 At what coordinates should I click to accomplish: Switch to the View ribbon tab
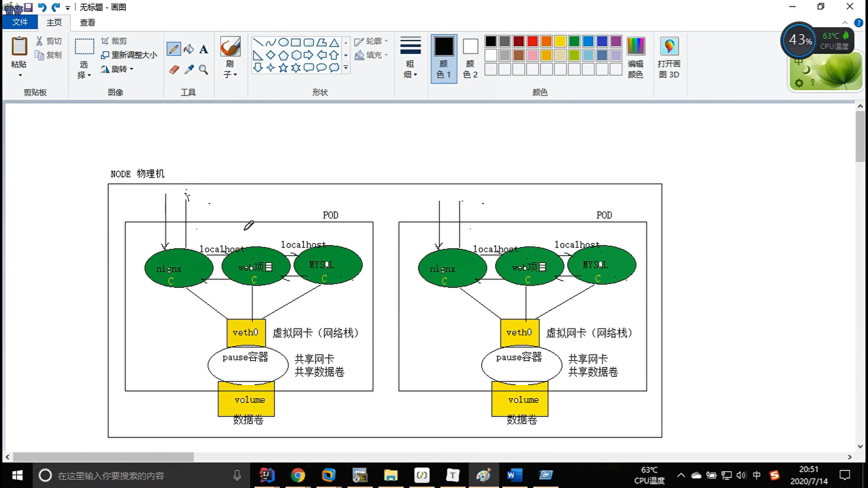coord(87,22)
